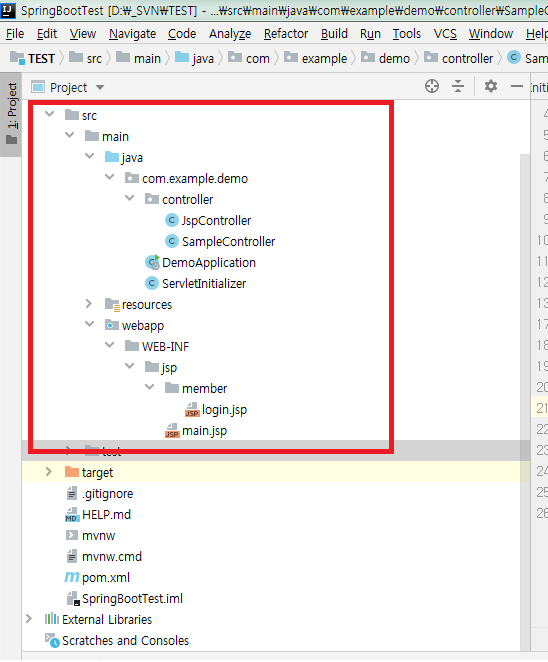Hide the Project panel with minimize dash icon

coord(517,87)
